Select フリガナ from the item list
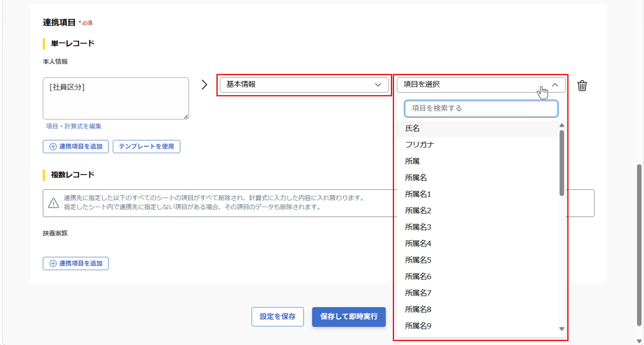The image size is (644, 345). coord(477,145)
